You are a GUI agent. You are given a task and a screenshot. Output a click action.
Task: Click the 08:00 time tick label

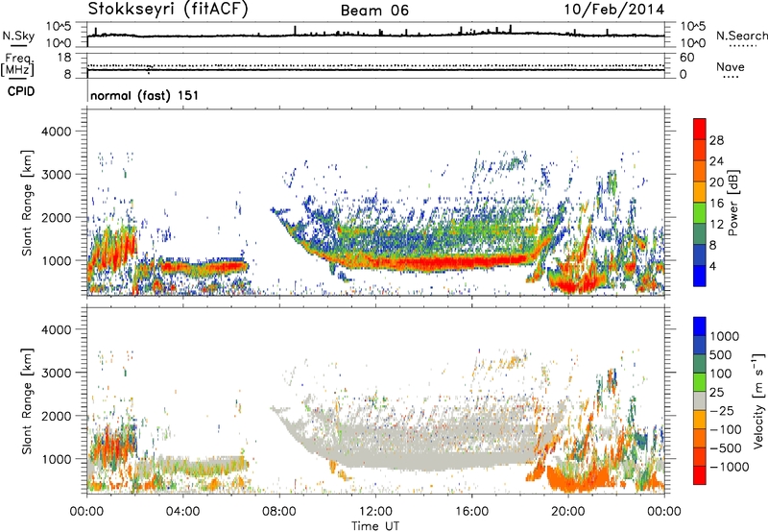pyautogui.click(x=278, y=512)
